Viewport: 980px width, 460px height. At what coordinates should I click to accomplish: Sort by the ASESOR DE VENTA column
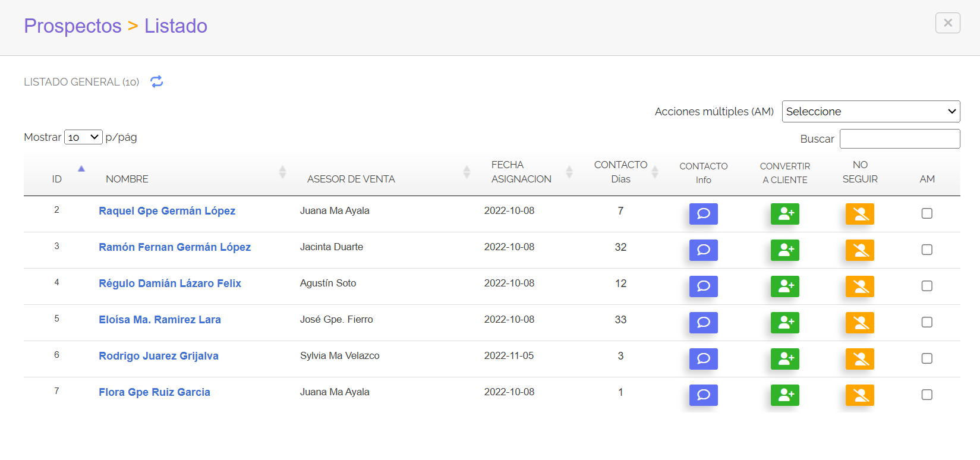tap(351, 179)
